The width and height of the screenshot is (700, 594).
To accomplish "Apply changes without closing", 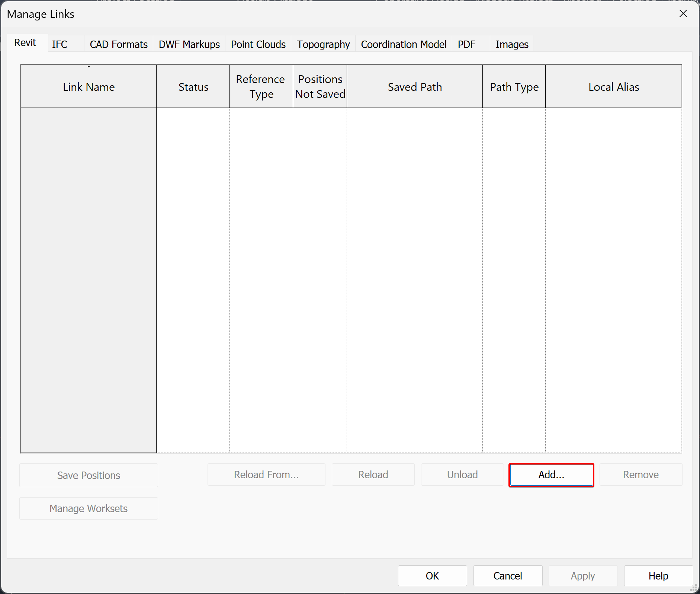I will 582,575.
